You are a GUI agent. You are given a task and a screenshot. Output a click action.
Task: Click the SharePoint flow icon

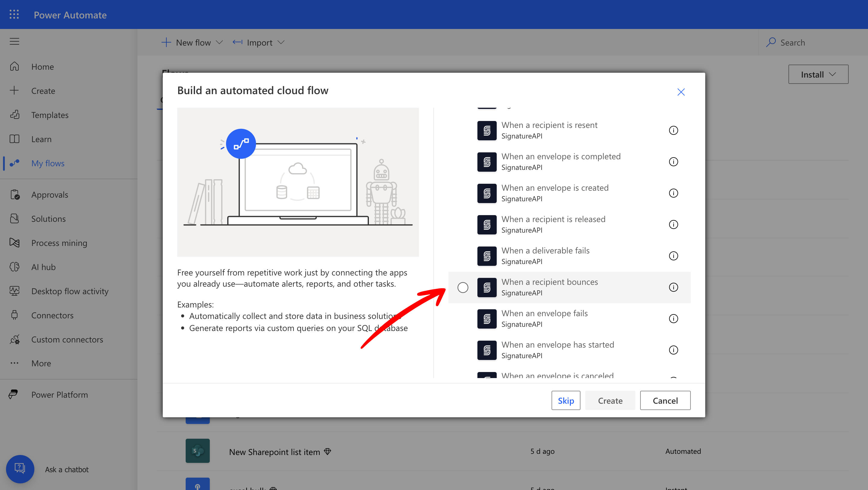[197, 451]
